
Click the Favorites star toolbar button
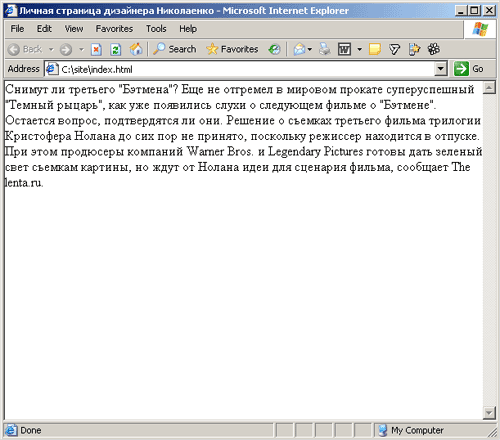point(232,49)
